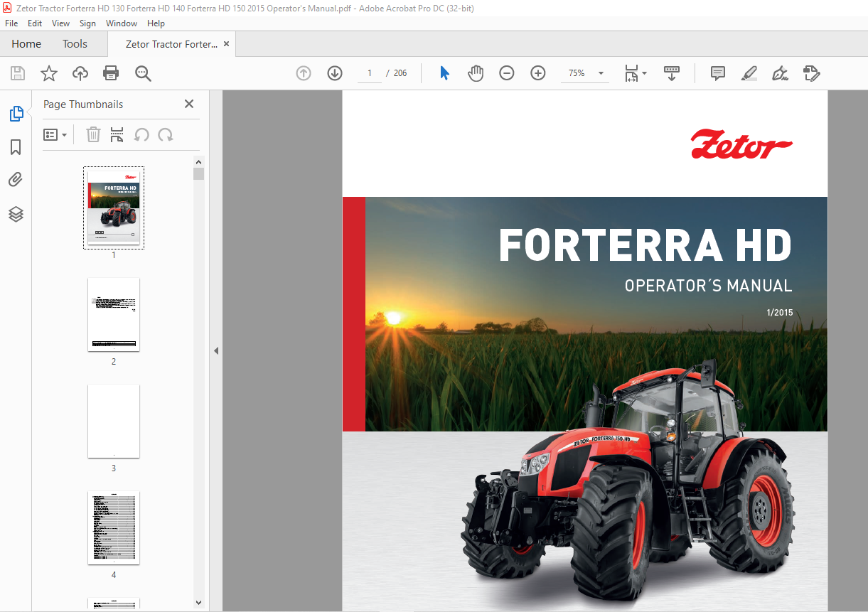Open the View menu

tap(61, 23)
